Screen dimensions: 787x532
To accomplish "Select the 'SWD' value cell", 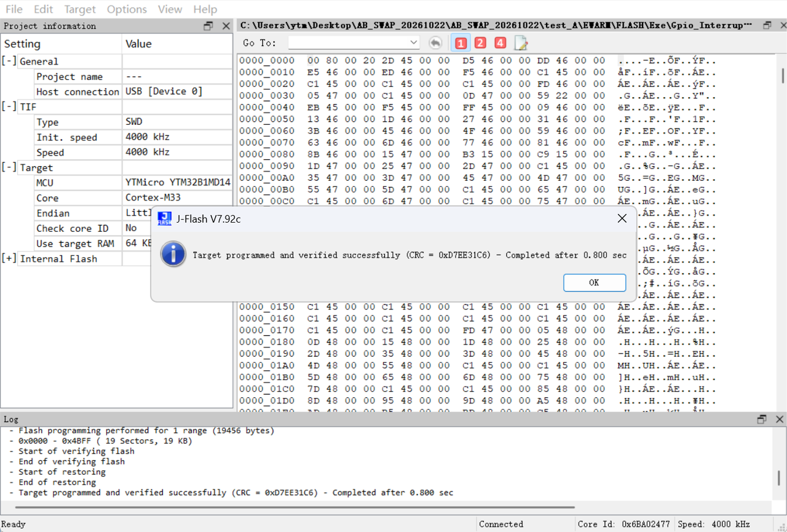I will click(177, 122).
